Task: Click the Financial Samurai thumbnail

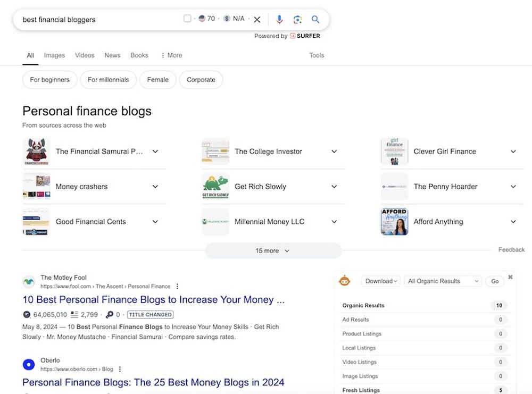Action: (36, 152)
